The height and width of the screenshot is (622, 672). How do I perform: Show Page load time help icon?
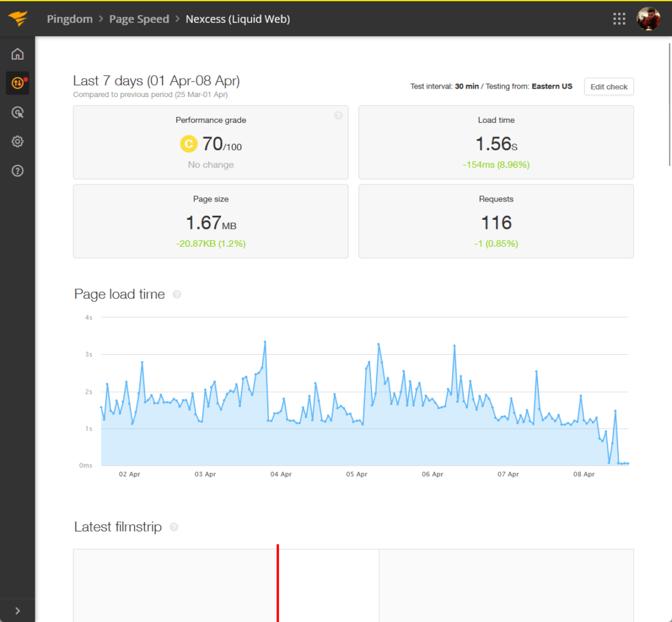(177, 295)
